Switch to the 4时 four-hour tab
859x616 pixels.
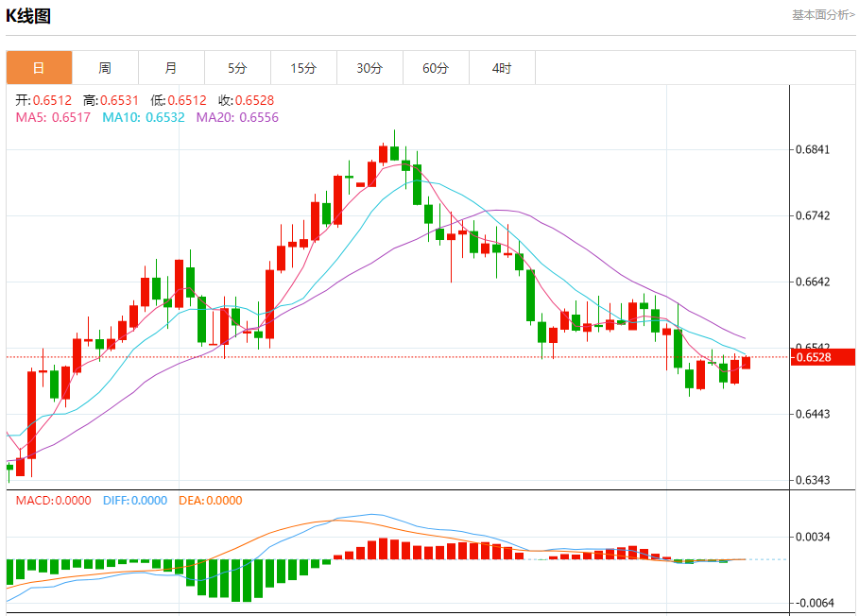[502, 68]
